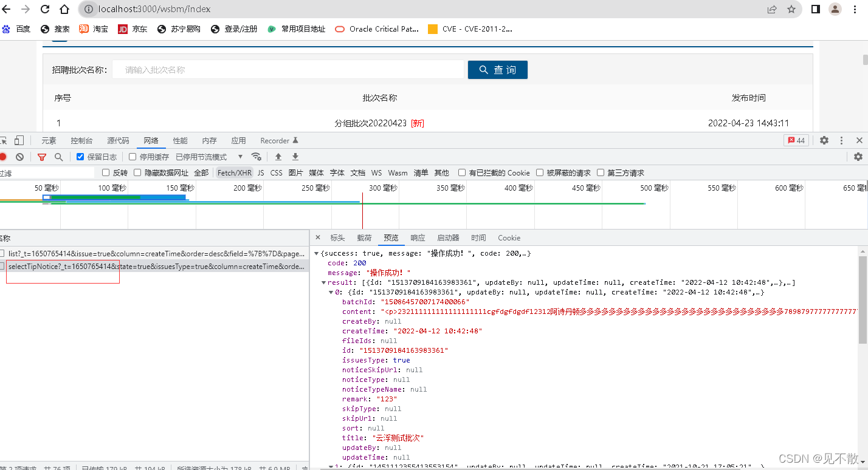Switch to the 元素 panel tab
The width and height of the screenshot is (868, 470).
[49, 140]
